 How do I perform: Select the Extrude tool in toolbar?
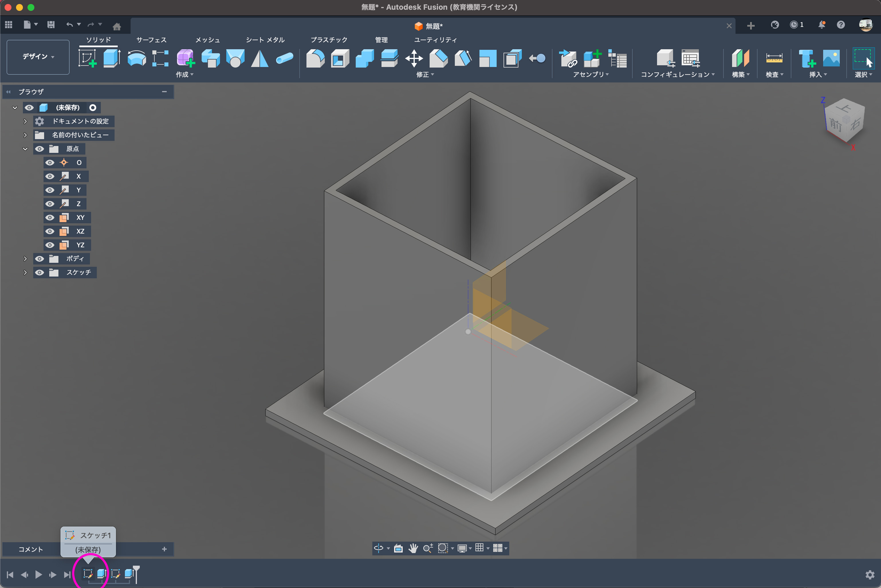tap(111, 58)
